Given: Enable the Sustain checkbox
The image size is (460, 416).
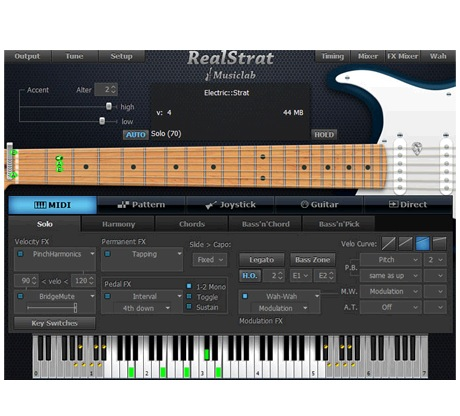Looking at the screenshot, I should tap(189, 306).
